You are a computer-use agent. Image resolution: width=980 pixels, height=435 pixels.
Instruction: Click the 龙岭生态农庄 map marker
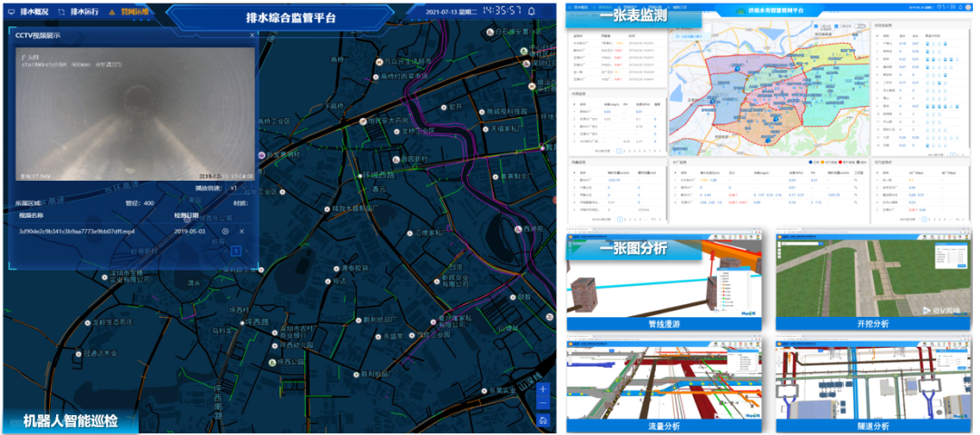[87, 322]
